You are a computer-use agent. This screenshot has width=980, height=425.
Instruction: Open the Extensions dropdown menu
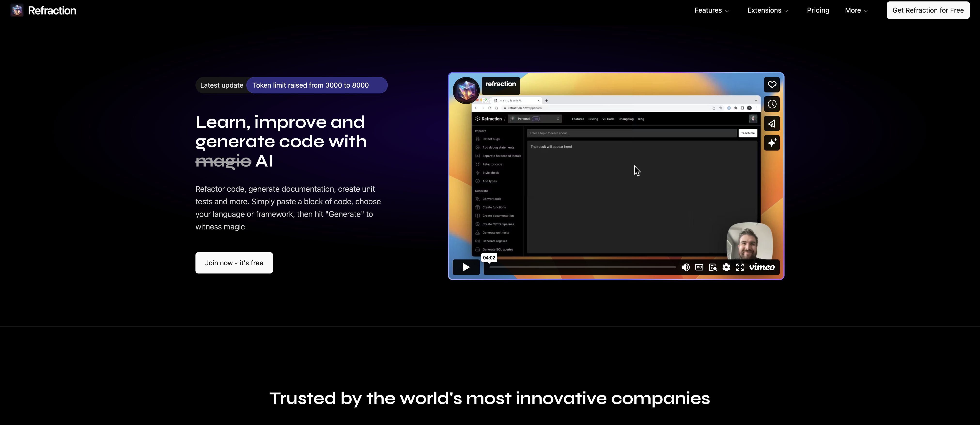[767, 10]
